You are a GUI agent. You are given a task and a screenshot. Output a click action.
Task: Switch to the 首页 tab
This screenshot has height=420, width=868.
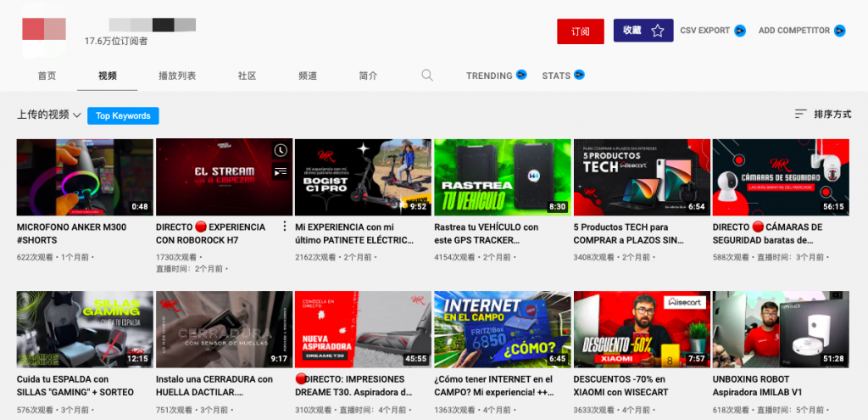click(x=47, y=76)
